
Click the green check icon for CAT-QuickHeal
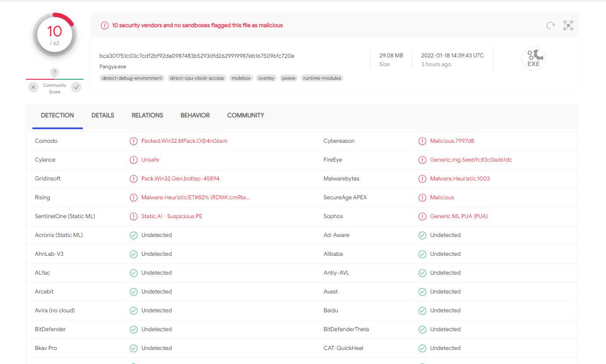click(422, 348)
